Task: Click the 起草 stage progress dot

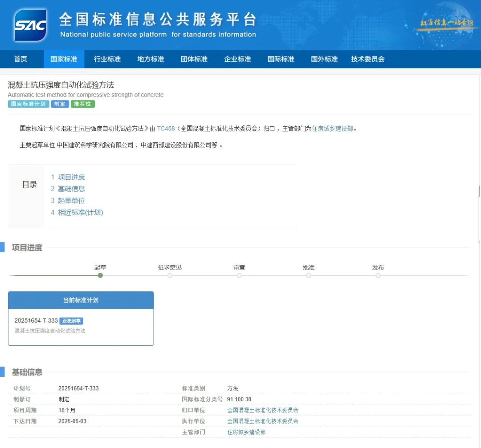Action: (x=100, y=275)
